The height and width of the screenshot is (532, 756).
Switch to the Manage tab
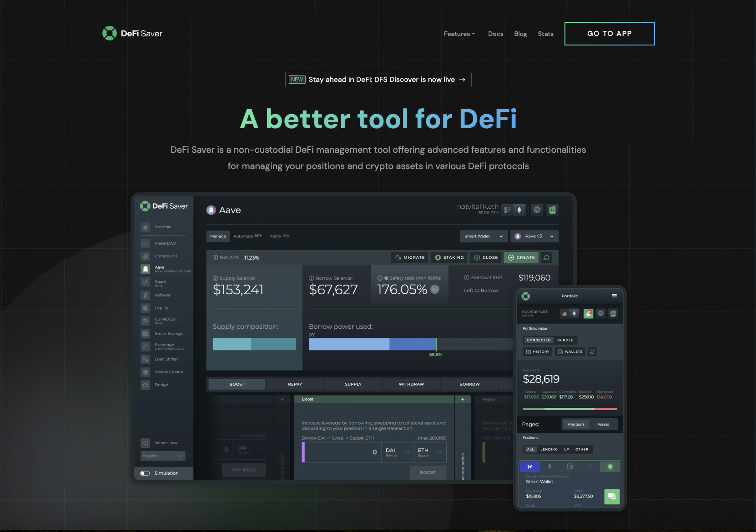(218, 236)
